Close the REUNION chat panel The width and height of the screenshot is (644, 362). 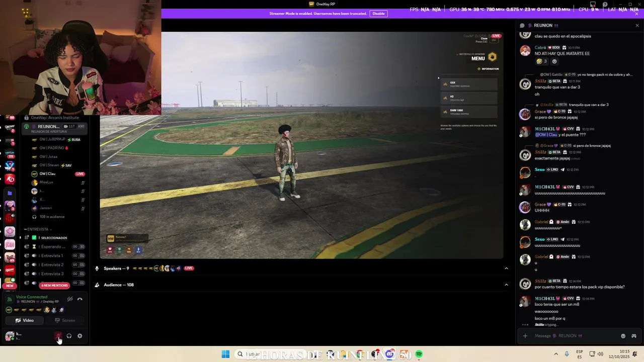coord(637,26)
